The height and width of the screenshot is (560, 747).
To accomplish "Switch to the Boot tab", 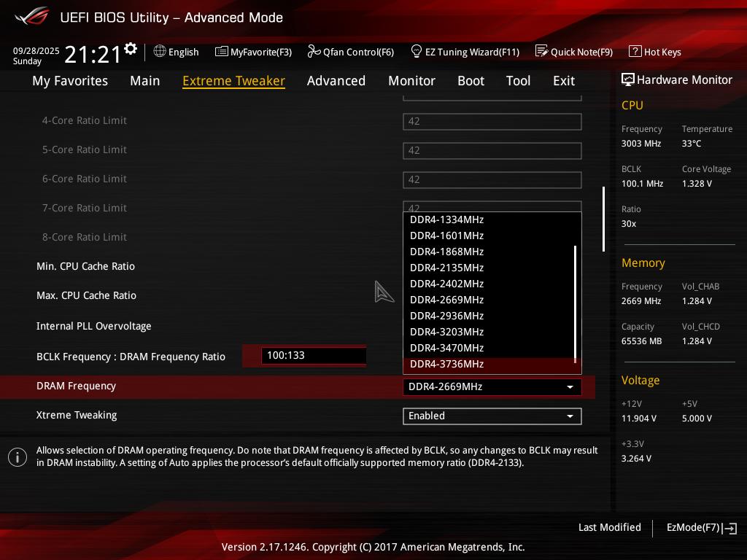I will point(471,80).
